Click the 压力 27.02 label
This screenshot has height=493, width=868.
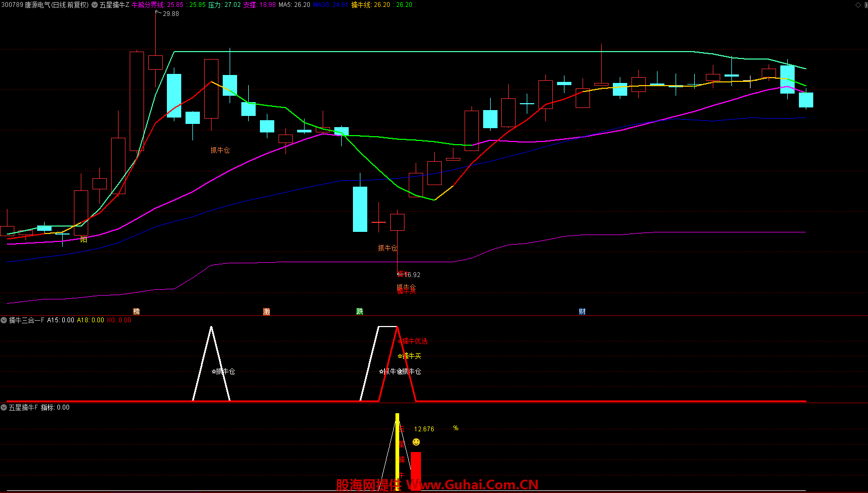(224, 5)
